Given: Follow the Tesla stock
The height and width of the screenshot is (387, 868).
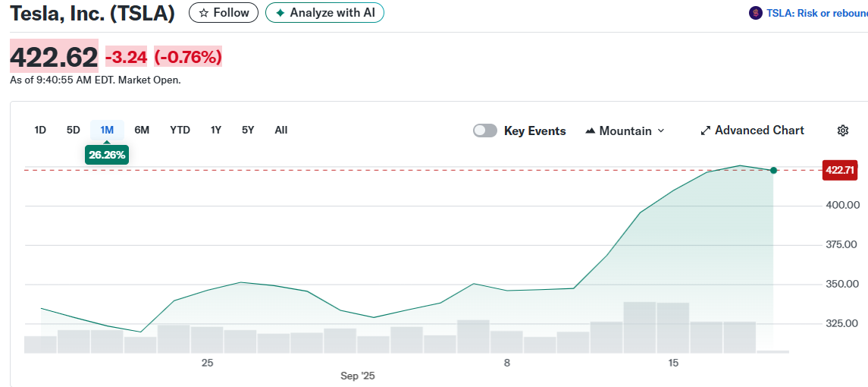Looking at the screenshot, I should coord(224,13).
